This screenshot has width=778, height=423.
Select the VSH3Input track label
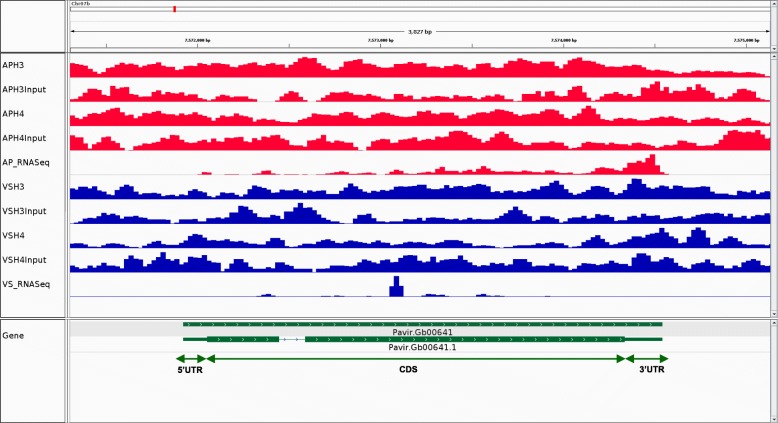pyautogui.click(x=24, y=211)
